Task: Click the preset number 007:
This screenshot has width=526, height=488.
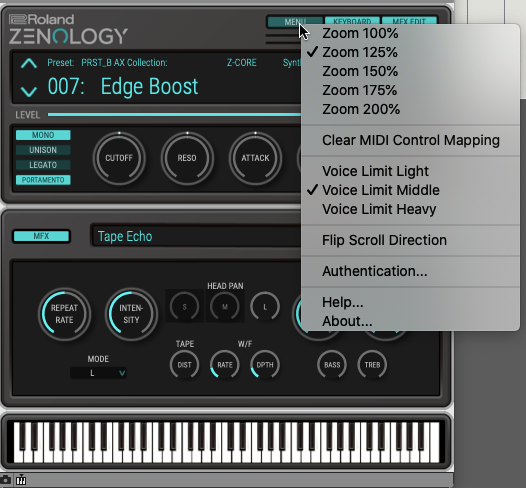Action: tap(66, 87)
